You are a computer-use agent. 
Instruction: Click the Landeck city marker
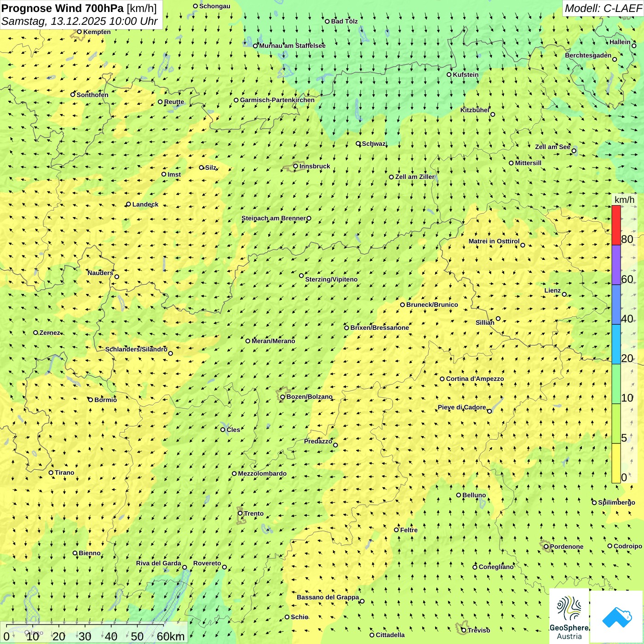coord(128,204)
